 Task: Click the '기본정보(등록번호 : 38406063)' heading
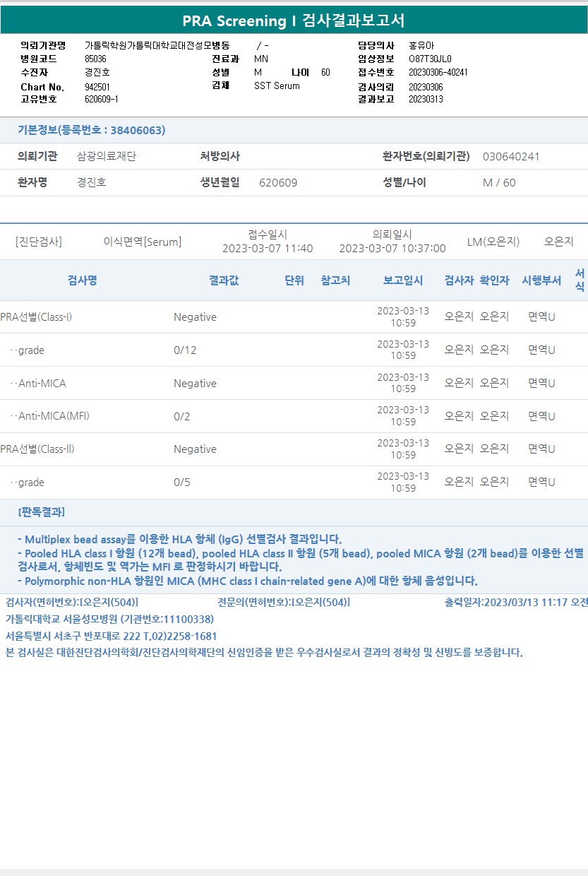[x=92, y=130]
